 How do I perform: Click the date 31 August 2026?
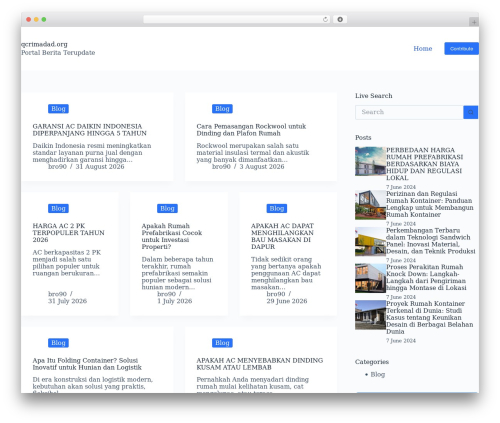click(x=100, y=166)
